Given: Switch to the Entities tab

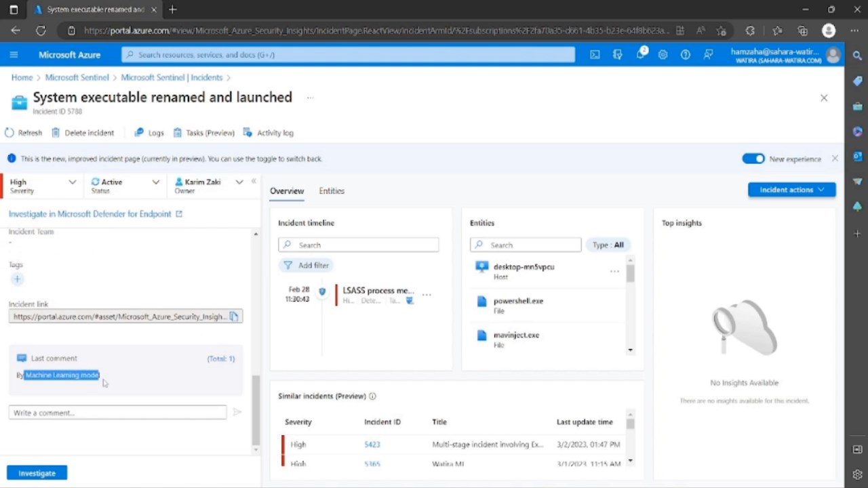Looking at the screenshot, I should point(332,191).
